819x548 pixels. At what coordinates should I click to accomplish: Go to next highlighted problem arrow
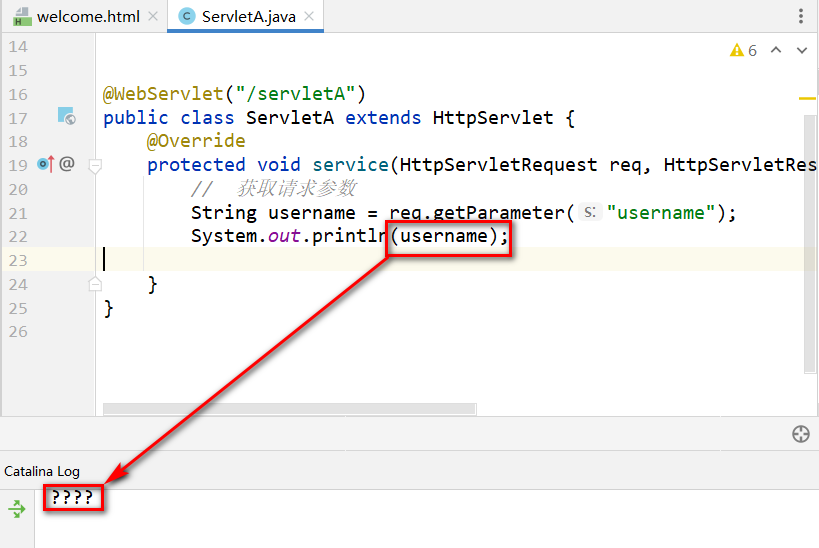(801, 50)
